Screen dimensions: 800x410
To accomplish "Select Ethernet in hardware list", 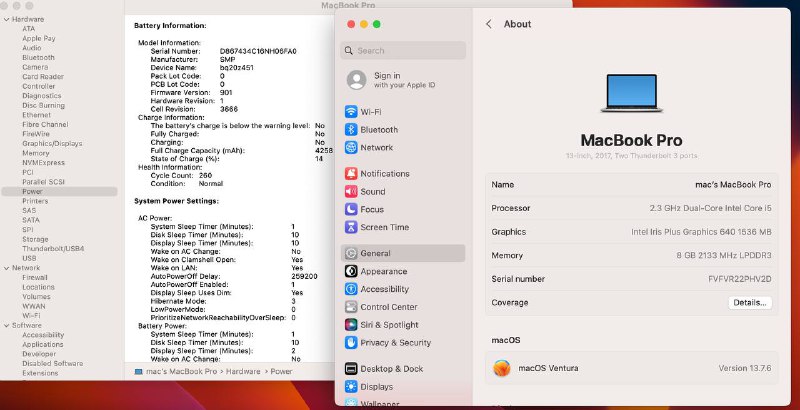I will (x=37, y=115).
